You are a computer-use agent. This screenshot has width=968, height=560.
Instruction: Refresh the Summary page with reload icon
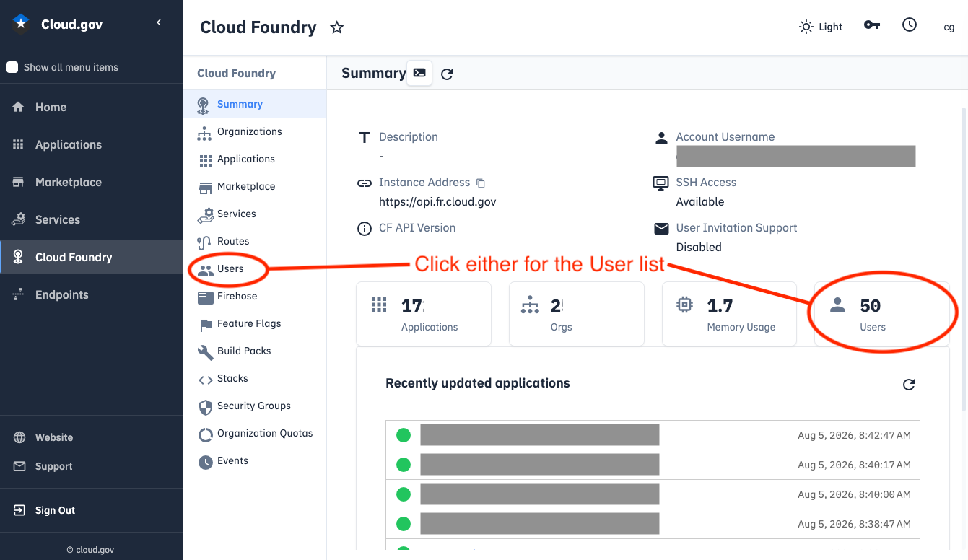447,74
